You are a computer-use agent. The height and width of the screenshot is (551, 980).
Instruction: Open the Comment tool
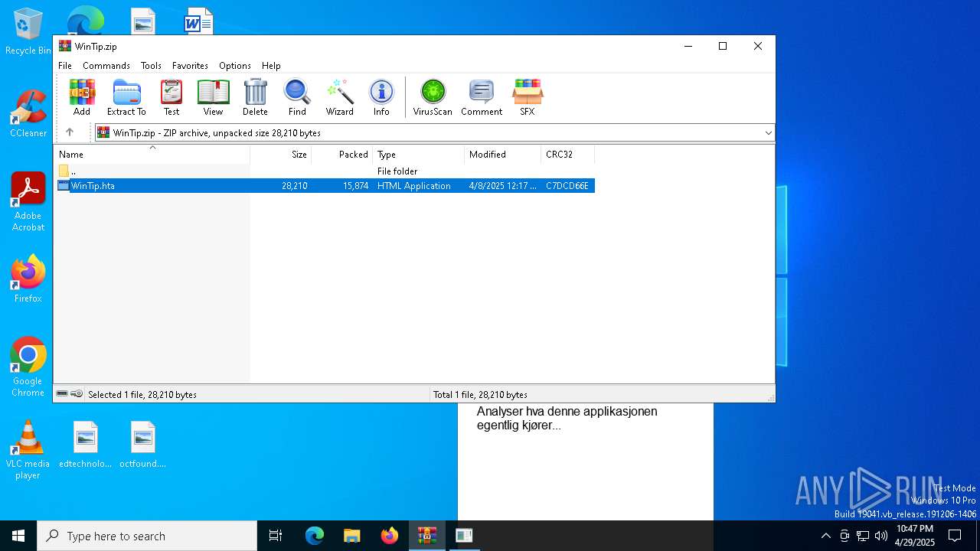coord(482,97)
